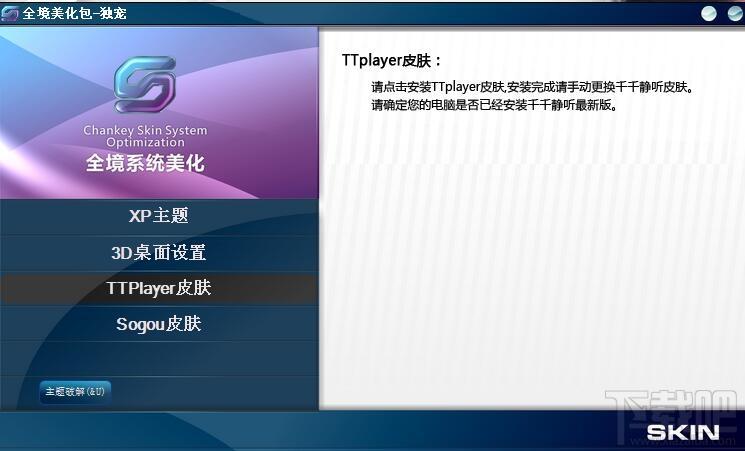
Task: Click the Chankey Skin System Optimization text
Action: pos(145,136)
